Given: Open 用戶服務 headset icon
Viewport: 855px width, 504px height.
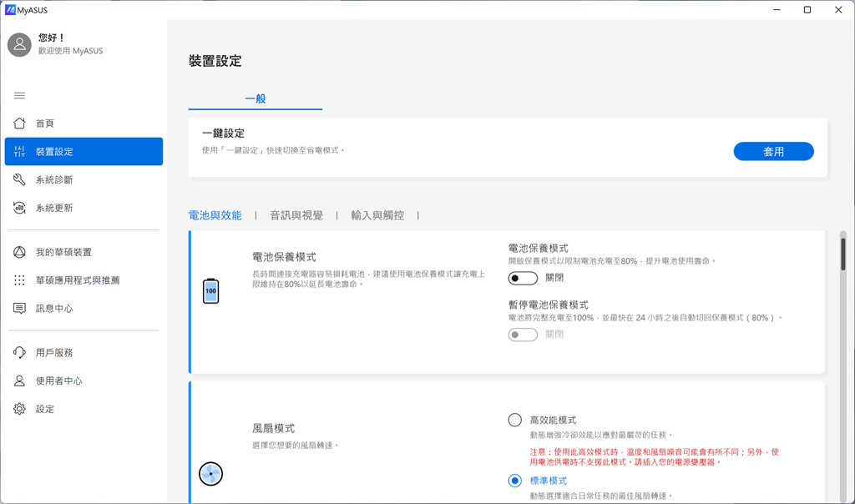Looking at the screenshot, I should (20, 353).
